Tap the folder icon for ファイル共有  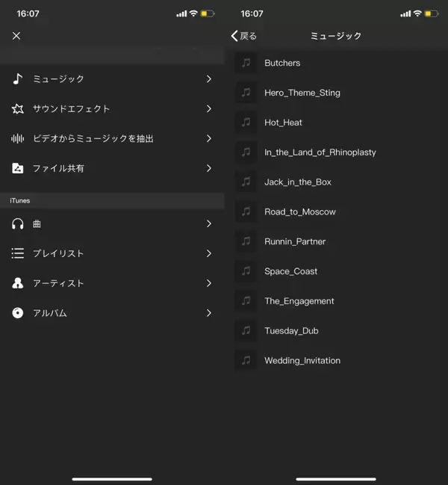18,168
